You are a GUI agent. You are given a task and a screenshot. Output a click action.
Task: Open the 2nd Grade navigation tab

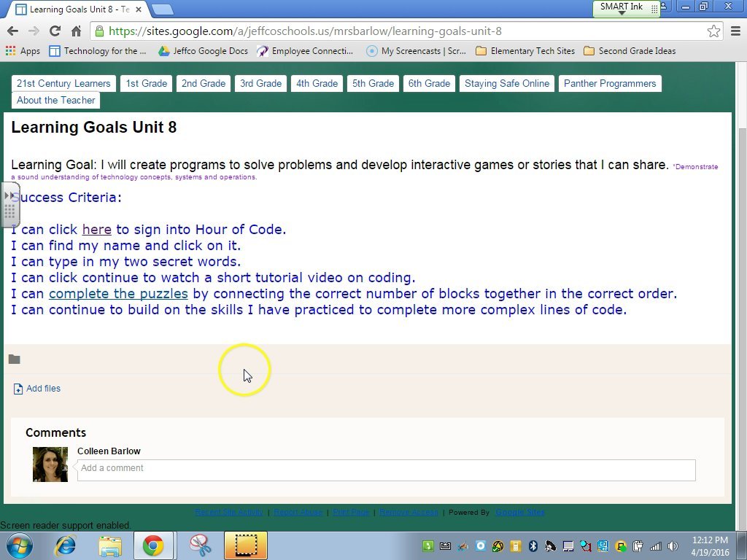coord(204,84)
